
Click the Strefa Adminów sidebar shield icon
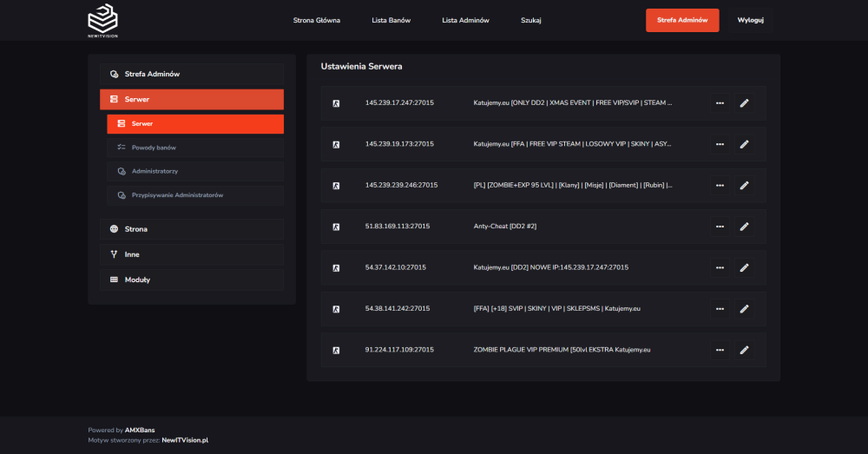point(114,74)
